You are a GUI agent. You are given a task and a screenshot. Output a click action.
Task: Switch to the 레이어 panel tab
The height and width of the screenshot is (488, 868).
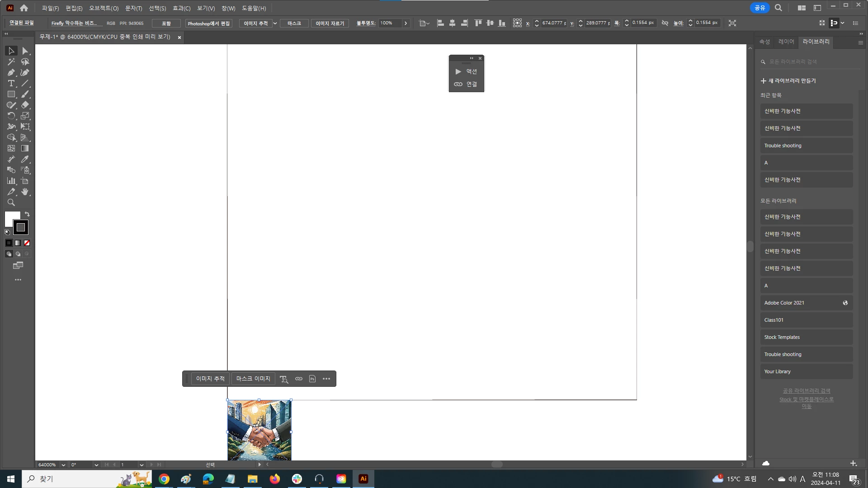786,42
